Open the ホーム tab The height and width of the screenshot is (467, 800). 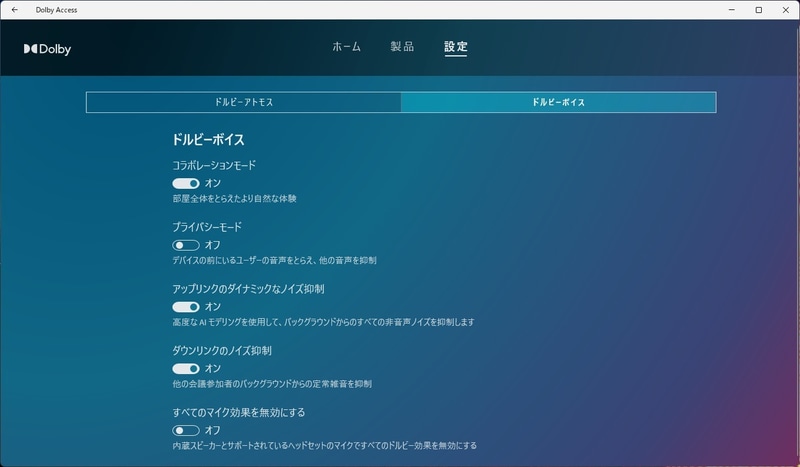click(346, 46)
